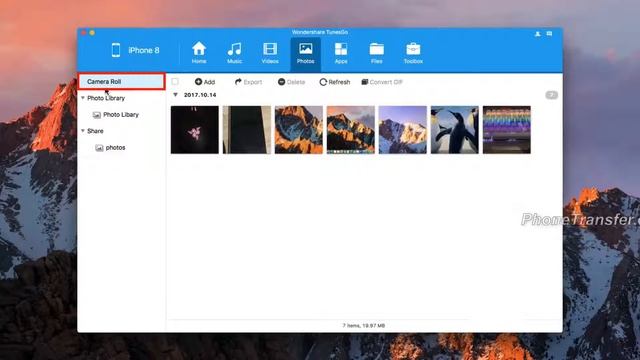640x360 pixels.
Task: Collapse the 2017.10.14 date group
Action: [176, 95]
